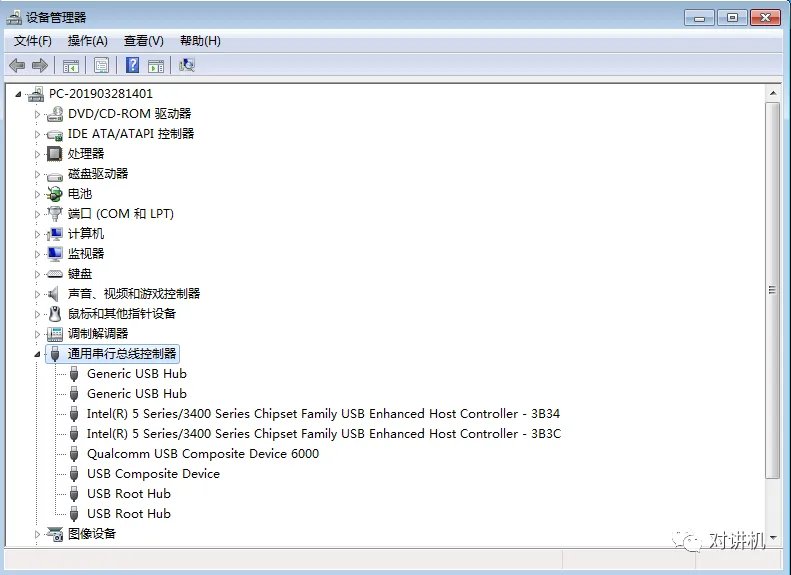Image resolution: width=791 pixels, height=575 pixels.
Task: Click the show/hide action pane toolbar icon
Action: 156,65
